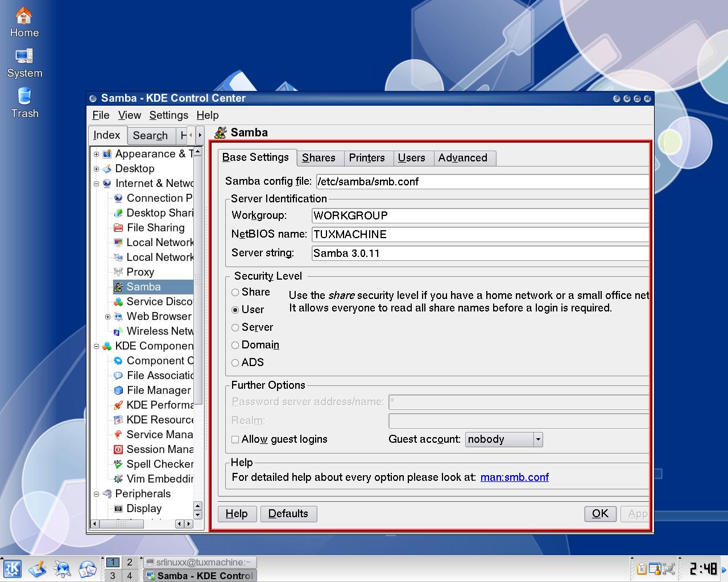Open man:smb.conf help link
This screenshot has height=582, width=728.
coord(515,477)
